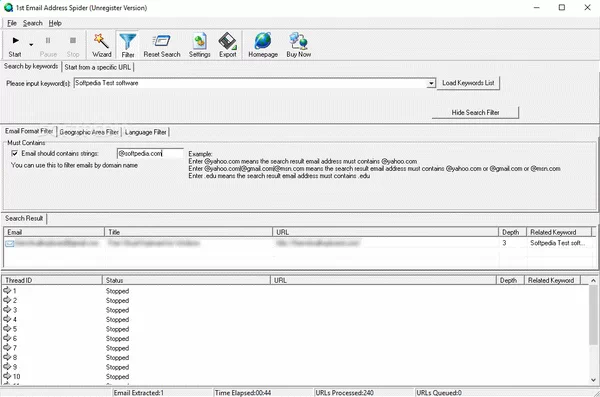The width and height of the screenshot is (600, 397).
Task: Launch the search Wizard
Action: (101, 45)
